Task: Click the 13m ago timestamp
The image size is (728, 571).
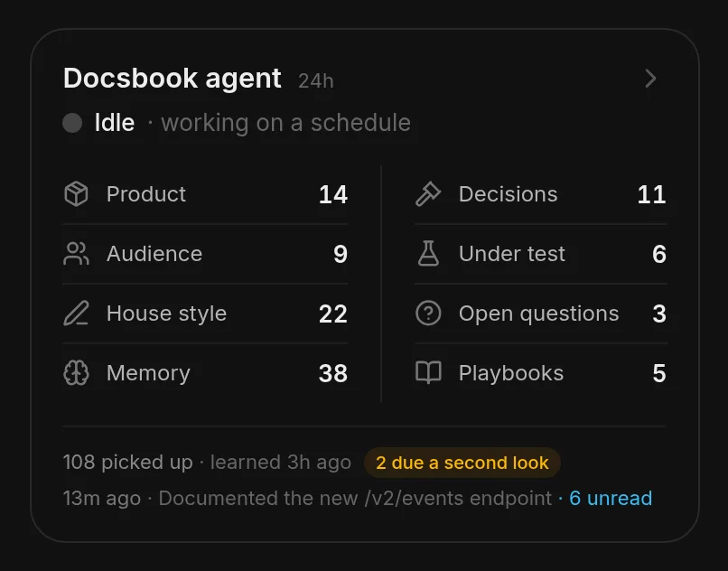Action: 102,499
